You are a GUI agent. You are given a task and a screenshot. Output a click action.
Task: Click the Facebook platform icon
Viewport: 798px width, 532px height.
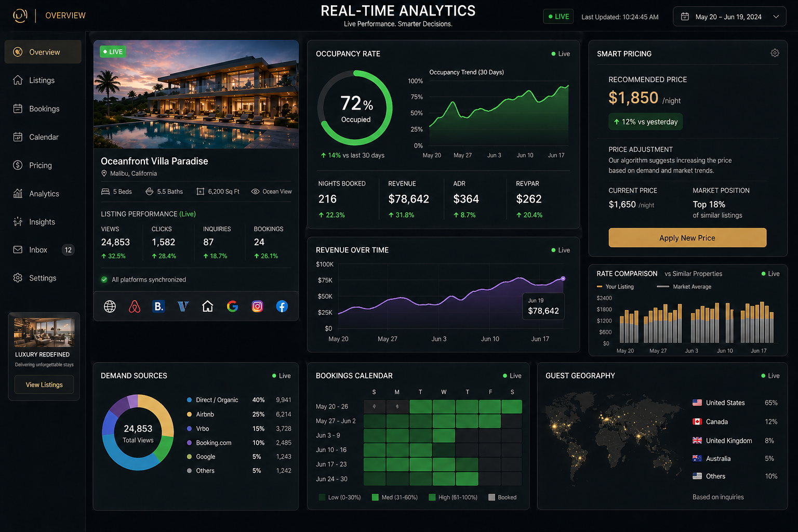282,307
